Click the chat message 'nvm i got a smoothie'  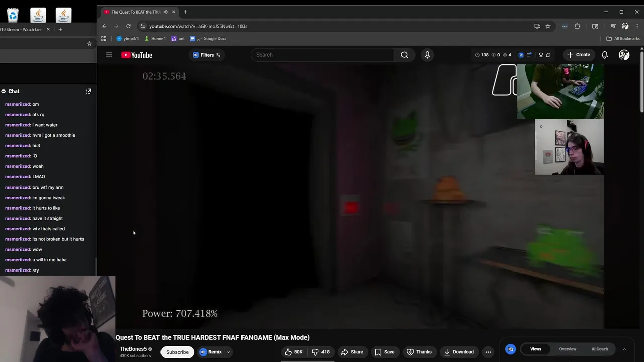(54, 135)
